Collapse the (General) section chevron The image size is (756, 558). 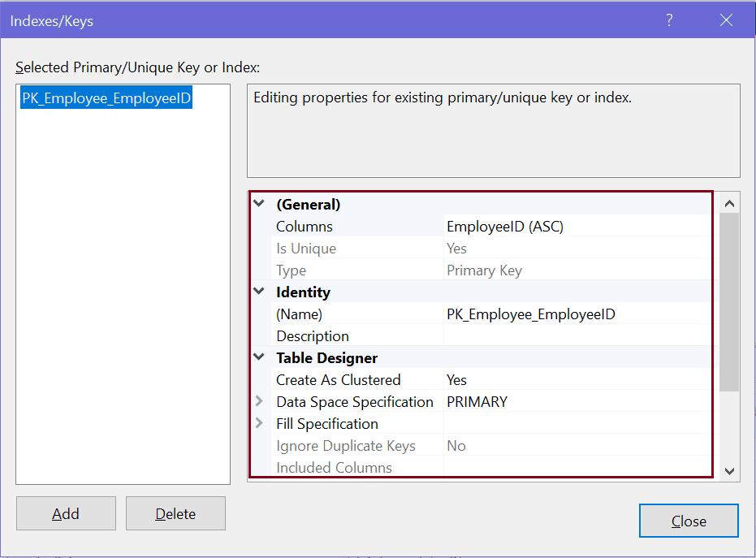258,204
